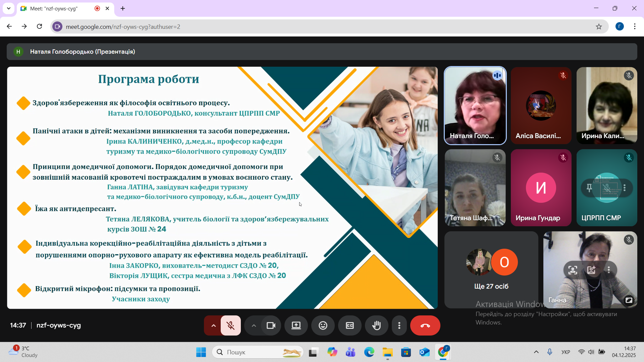Expand video settings chevron beside camera
The height and width of the screenshot is (362, 644).
pos(254,325)
